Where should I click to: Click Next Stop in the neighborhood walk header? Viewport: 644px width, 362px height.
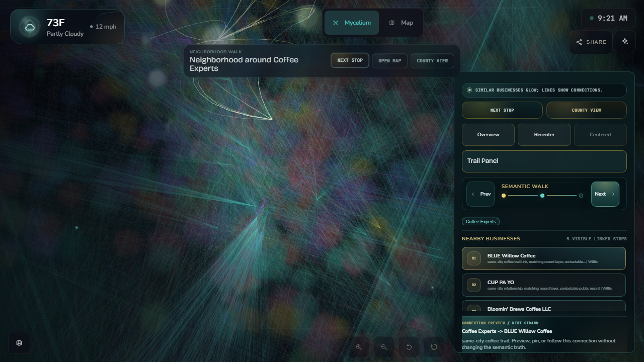(350, 60)
